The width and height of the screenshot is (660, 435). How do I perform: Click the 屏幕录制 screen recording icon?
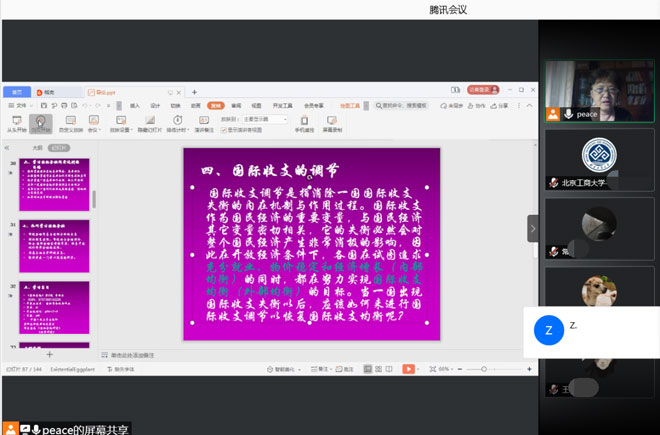point(331,123)
